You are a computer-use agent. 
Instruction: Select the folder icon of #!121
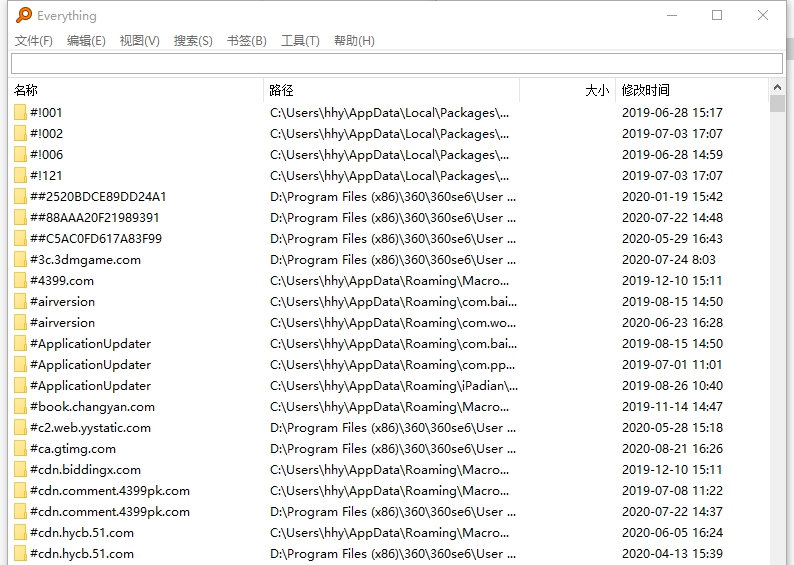pyautogui.click(x=20, y=176)
